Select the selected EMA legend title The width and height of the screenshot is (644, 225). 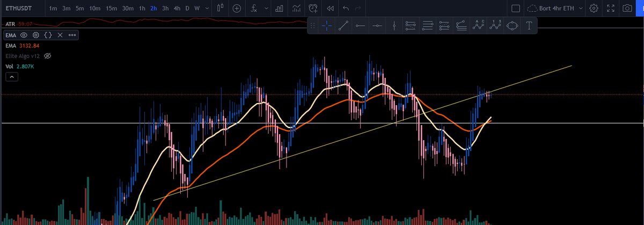pos(11,35)
